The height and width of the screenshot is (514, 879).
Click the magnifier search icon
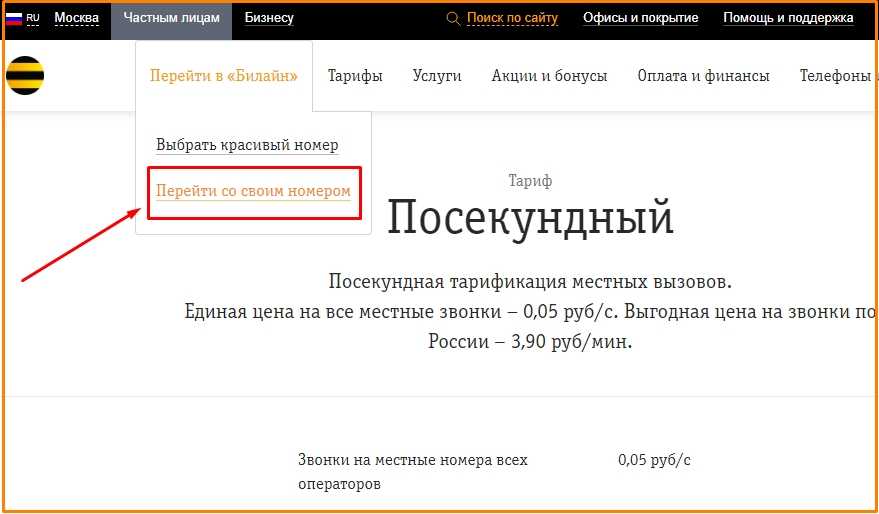click(453, 18)
